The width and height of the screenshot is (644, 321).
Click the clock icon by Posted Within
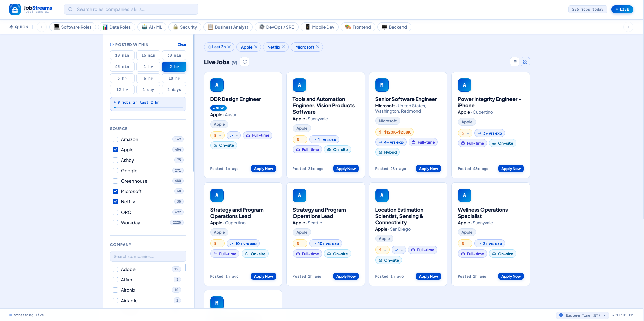point(112,45)
